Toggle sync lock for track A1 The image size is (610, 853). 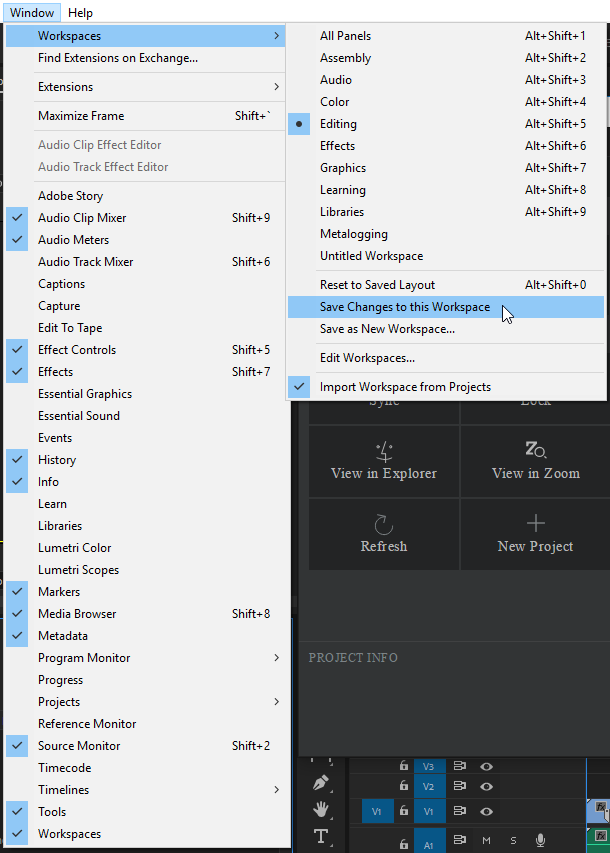point(460,840)
